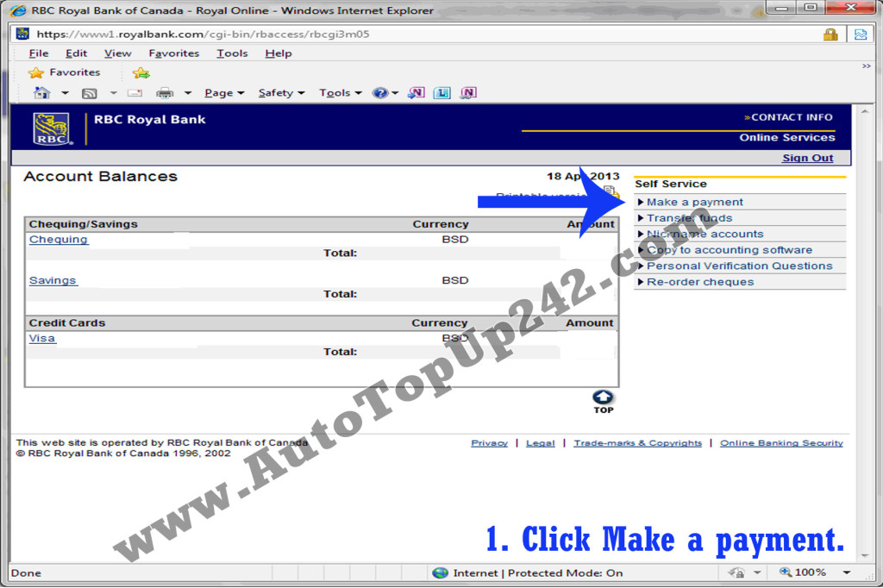Click Online Banking Security link
The height and width of the screenshot is (588, 883).
point(781,443)
